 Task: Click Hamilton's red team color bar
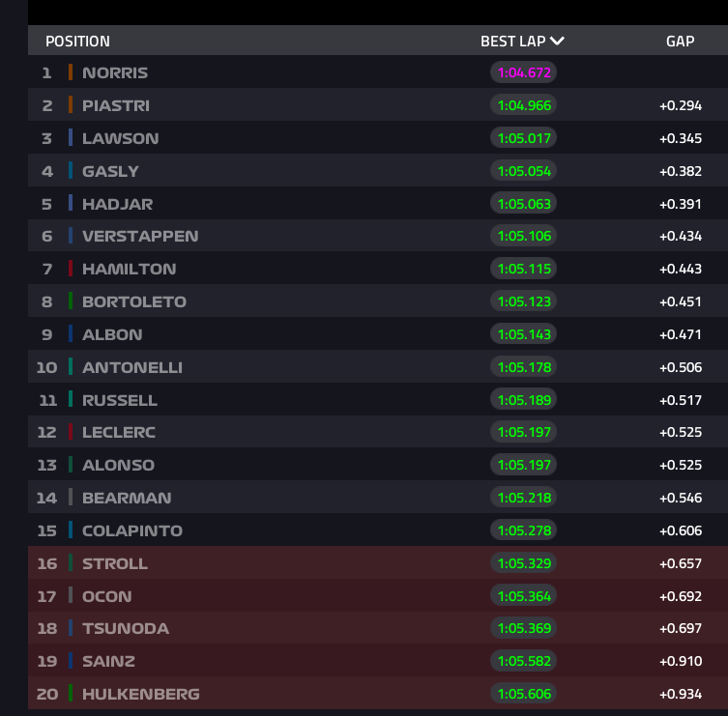pos(71,269)
